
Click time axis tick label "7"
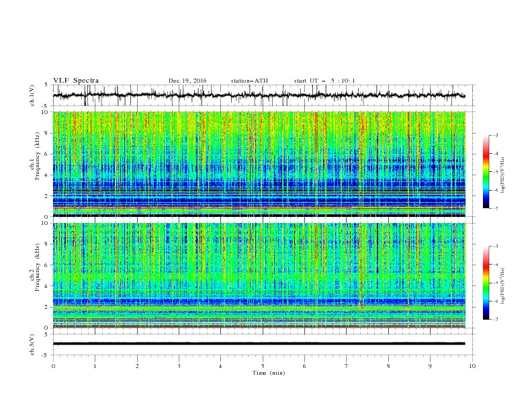(347, 366)
